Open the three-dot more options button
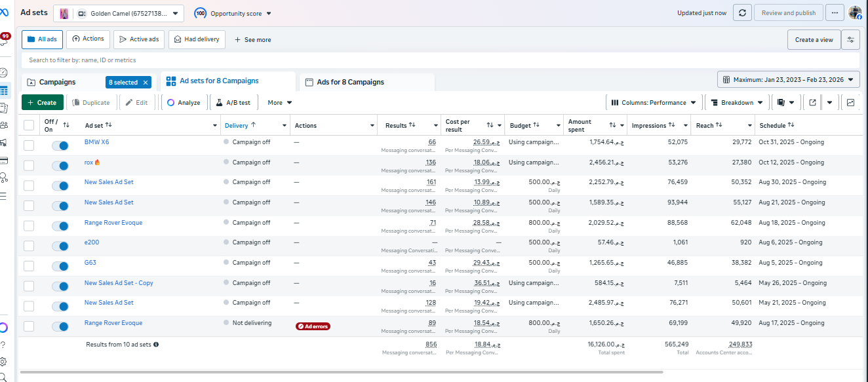Viewport: 868px width, 382px height. point(835,12)
